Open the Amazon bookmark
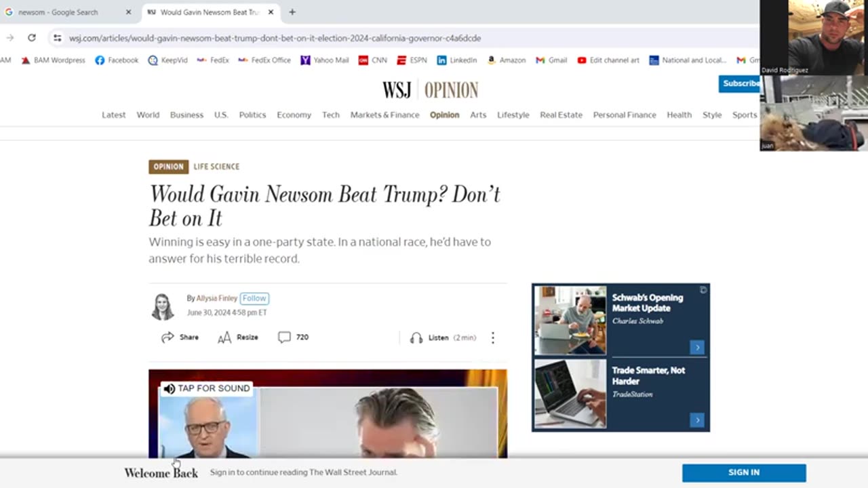 coord(506,60)
